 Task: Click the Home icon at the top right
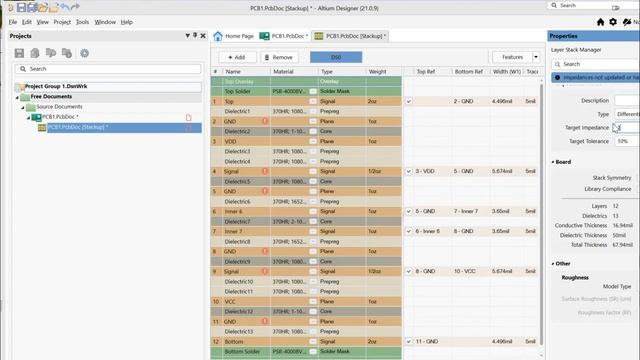coord(600,22)
